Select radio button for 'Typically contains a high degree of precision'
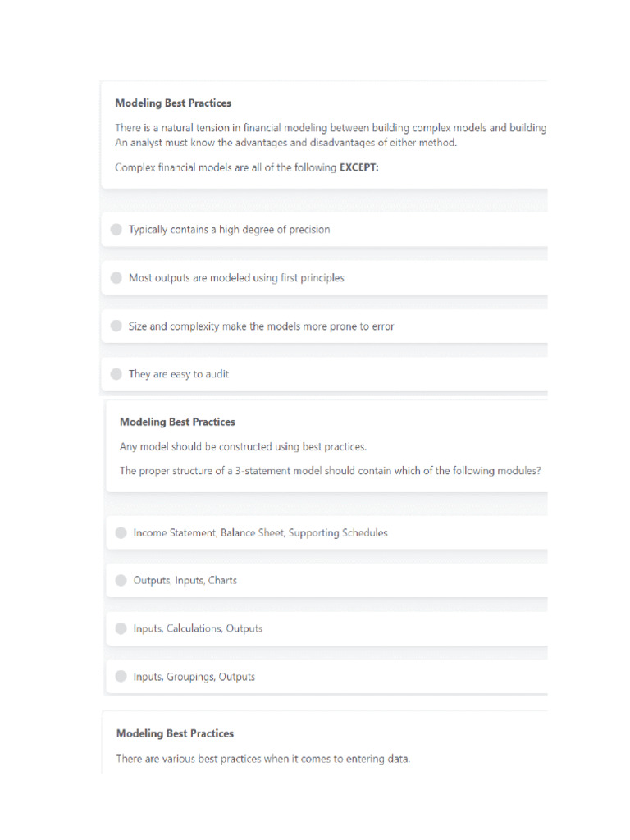This screenshot has height=840, width=630. click(116, 230)
